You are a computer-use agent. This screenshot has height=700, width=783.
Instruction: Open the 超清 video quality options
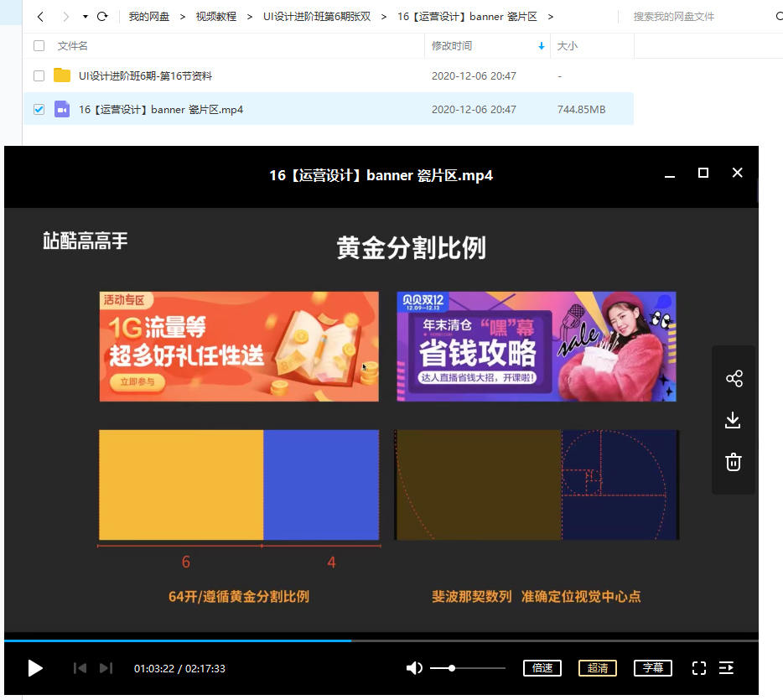(598, 668)
